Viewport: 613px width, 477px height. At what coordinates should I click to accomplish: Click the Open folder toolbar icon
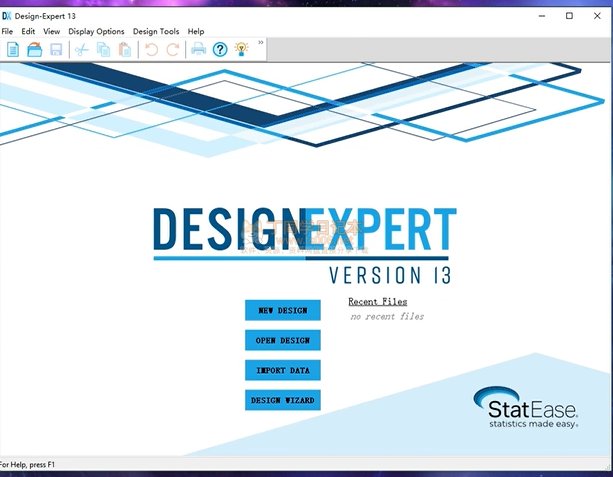(x=34, y=49)
